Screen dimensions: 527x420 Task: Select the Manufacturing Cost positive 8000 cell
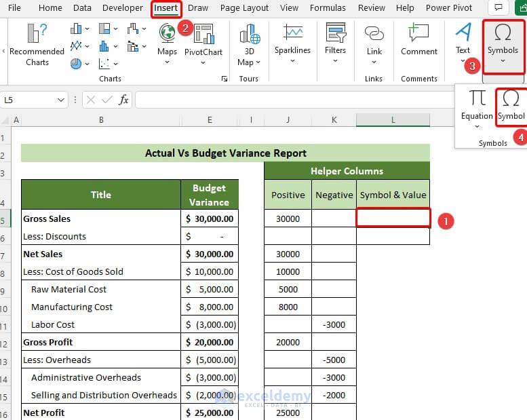(288, 307)
